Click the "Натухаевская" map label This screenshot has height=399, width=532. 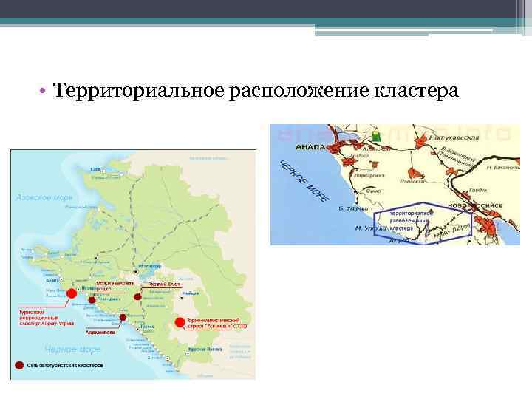454,137
